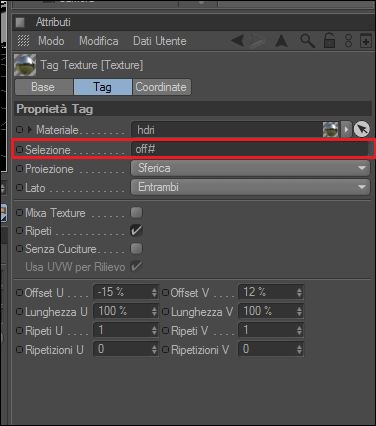The height and width of the screenshot is (426, 376).
Task: Open the magnifier search icon
Action: pyautogui.click(x=307, y=41)
